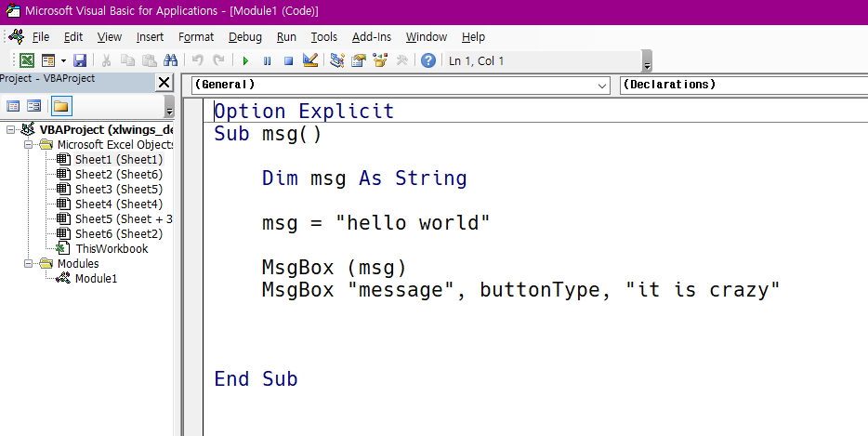This screenshot has width=868, height=436.
Task: Select Sheet2 (Sheet6) in project tree
Action: click(x=119, y=175)
